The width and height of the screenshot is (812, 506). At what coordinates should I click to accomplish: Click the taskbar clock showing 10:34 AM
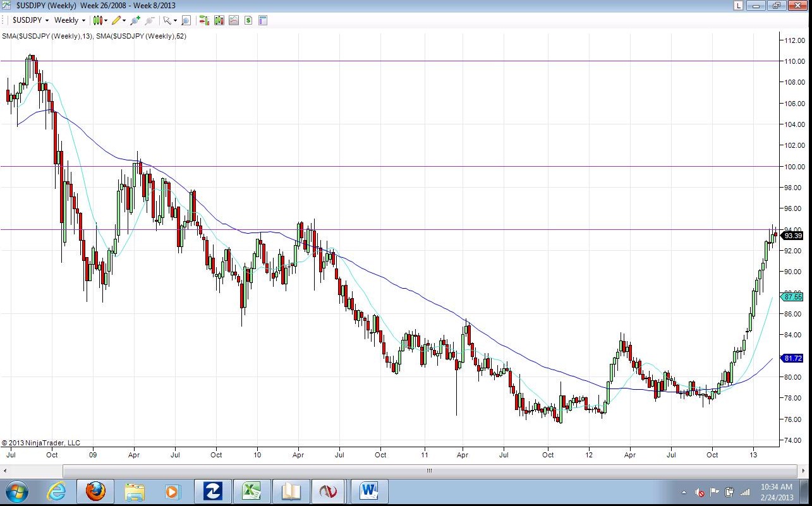point(777,487)
